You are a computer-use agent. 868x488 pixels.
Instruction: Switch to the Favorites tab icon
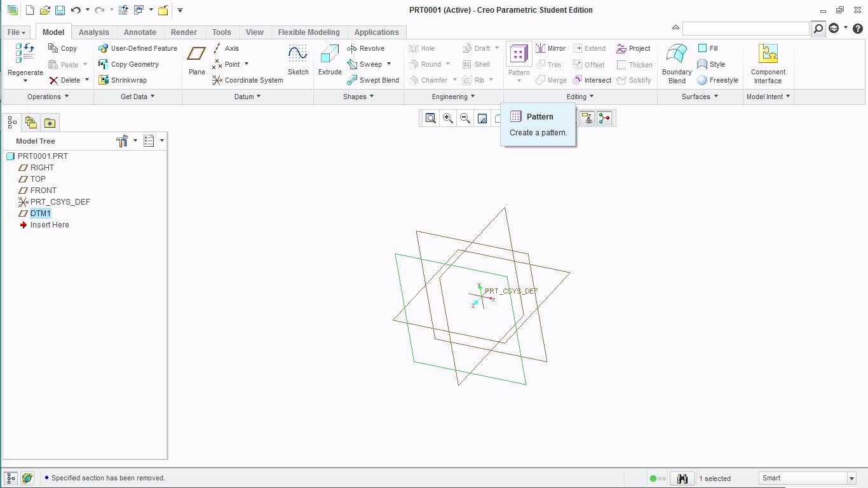pos(50,123)
